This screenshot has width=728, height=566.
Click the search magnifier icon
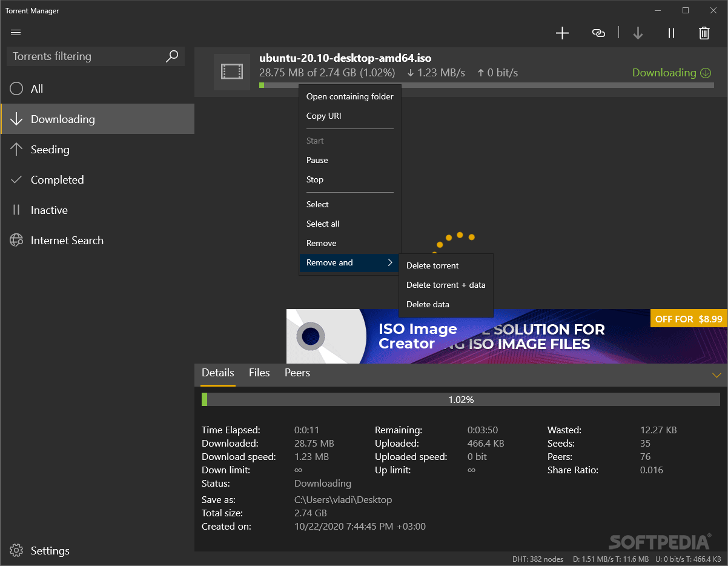172,56
